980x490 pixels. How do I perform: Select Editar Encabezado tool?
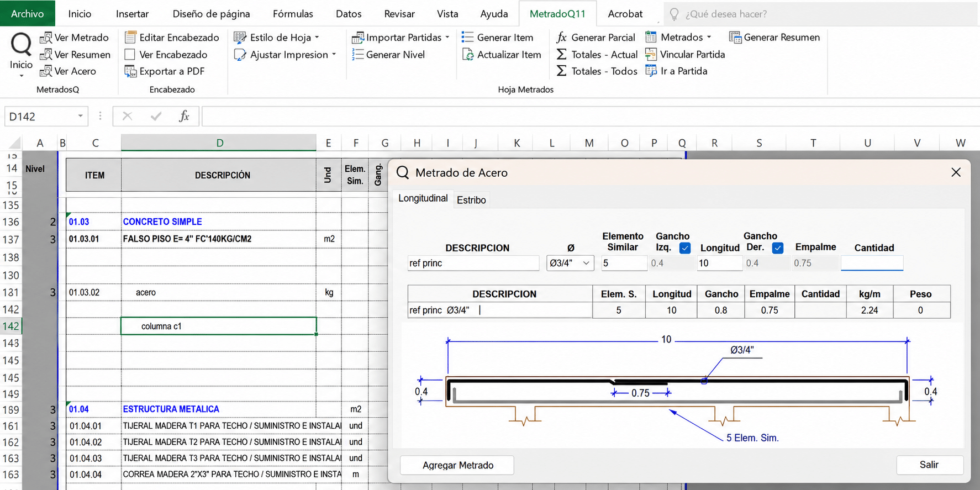tap(172, 38)
